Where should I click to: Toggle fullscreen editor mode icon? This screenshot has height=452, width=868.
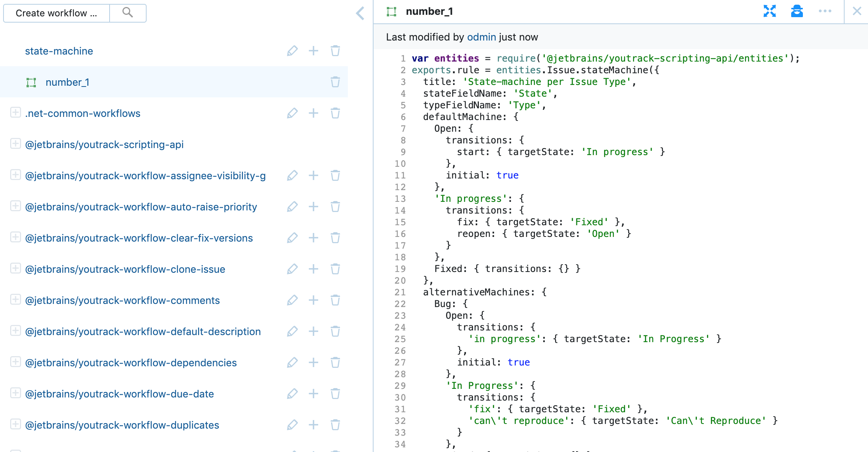click(769, 11)
